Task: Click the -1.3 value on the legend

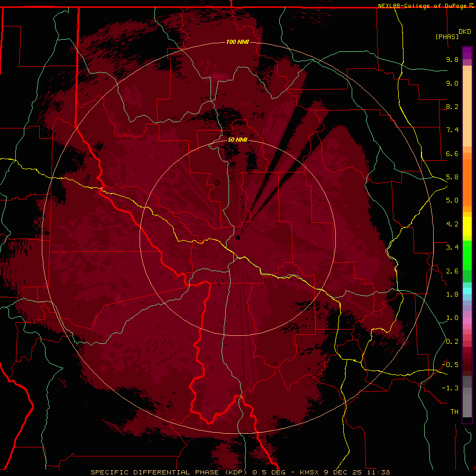Action: coord(450,388)
